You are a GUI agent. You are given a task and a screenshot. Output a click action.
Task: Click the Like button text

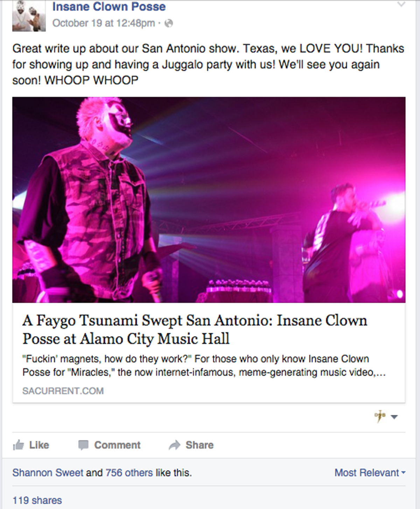point(39,445)
